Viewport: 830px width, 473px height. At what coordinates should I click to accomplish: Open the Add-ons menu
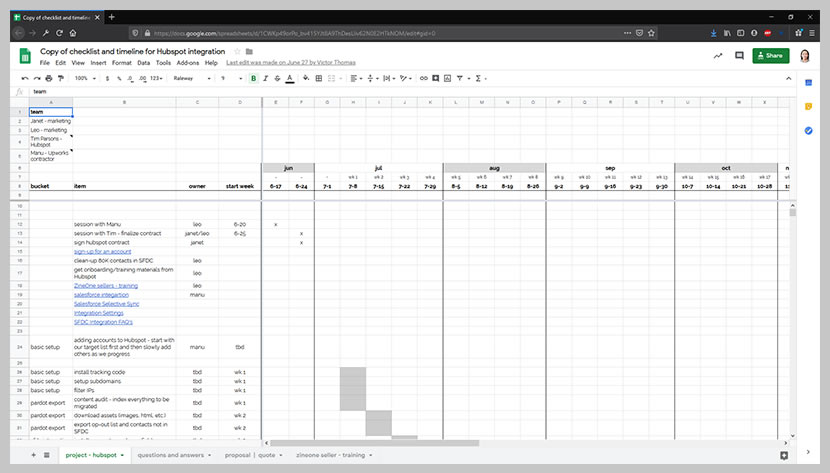tap(188, 62)
